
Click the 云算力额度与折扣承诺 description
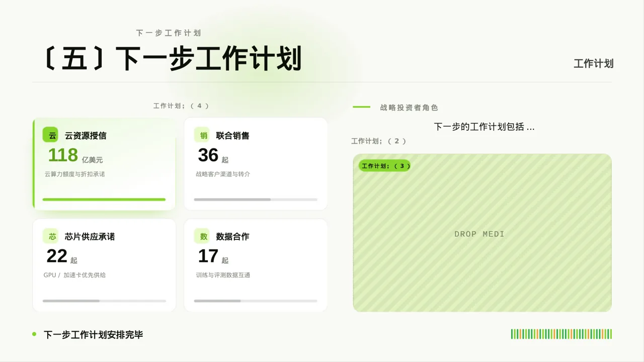pos(74,174)
